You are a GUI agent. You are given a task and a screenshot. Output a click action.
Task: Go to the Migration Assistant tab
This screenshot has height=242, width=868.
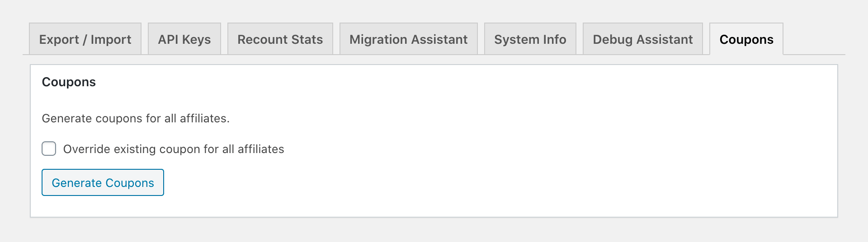[x=409, y=39]
